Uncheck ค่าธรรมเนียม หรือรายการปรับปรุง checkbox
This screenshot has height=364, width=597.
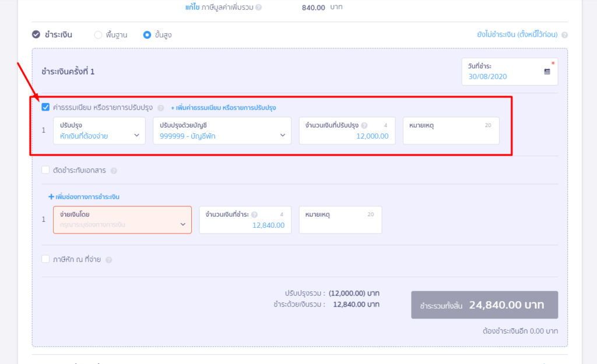tap(45, 107)
